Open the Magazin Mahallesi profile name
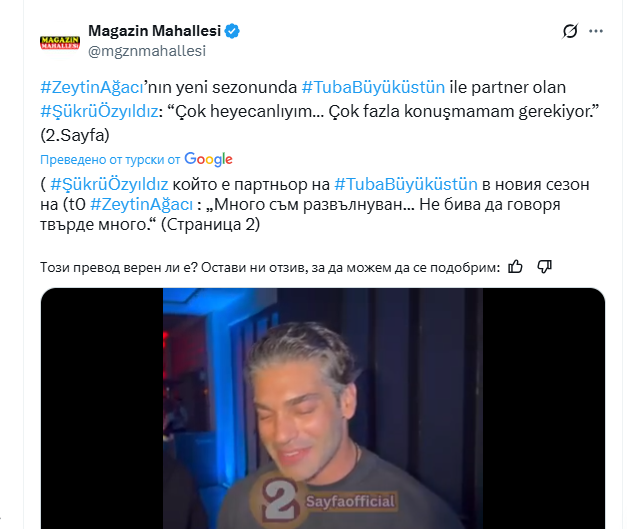The image size is (627, 529). [154, 31]
